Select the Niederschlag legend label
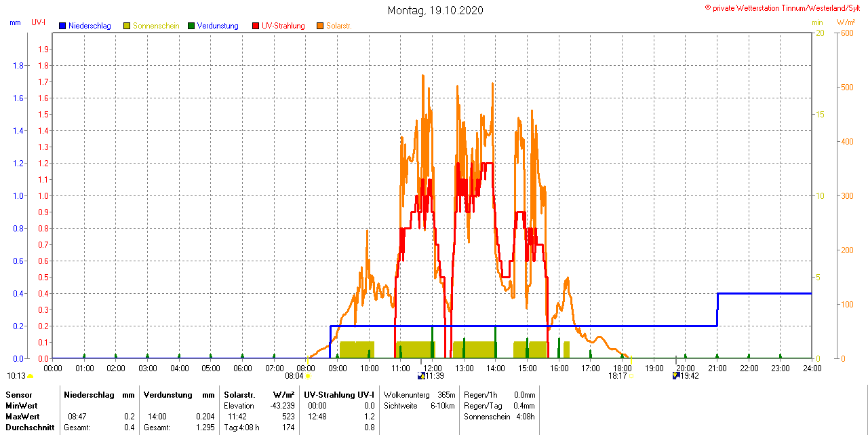This screenshot has width=868, height=435. 90,26
